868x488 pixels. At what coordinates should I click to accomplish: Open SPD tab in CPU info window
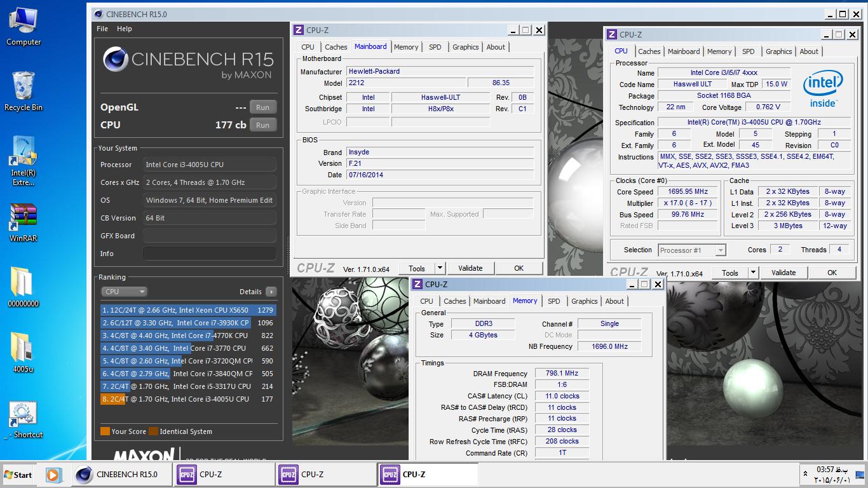coord(748,51)
